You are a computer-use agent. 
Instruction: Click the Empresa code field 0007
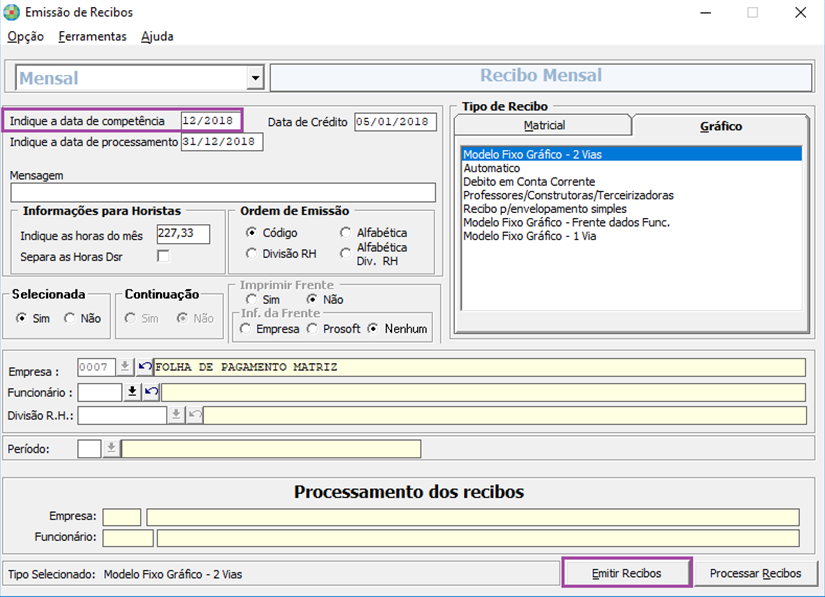(96, 367)
